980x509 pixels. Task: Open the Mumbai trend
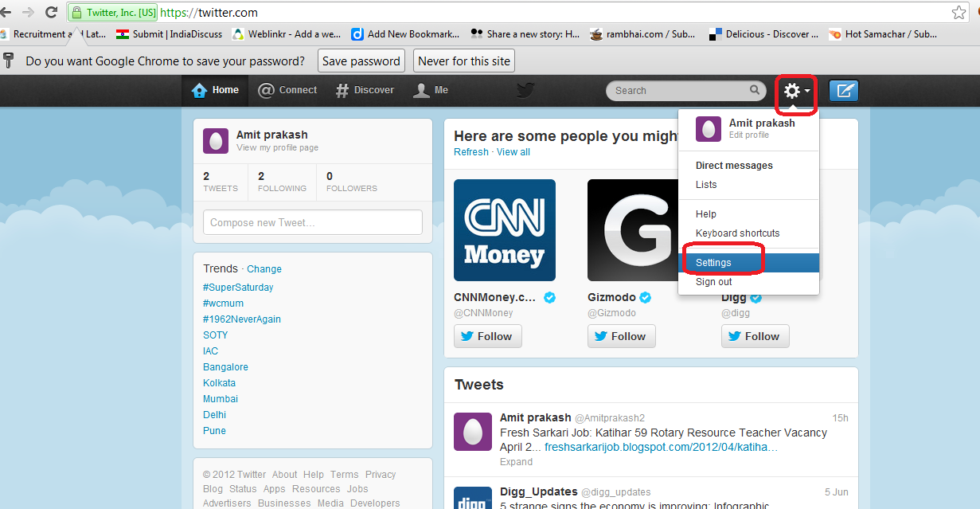tap(221, 399)
